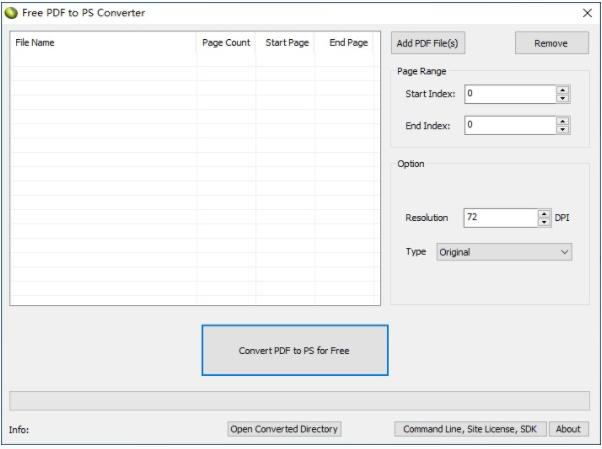This screenshot has width=602, height=449.
Task: Click the Resolution DPI input field
Action: click(x=499, y=217)
